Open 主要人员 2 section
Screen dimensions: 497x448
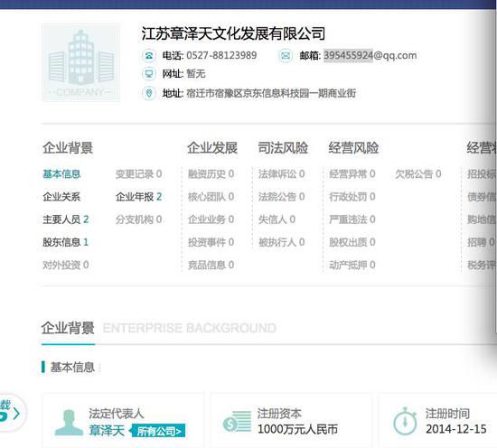point(66,219)
